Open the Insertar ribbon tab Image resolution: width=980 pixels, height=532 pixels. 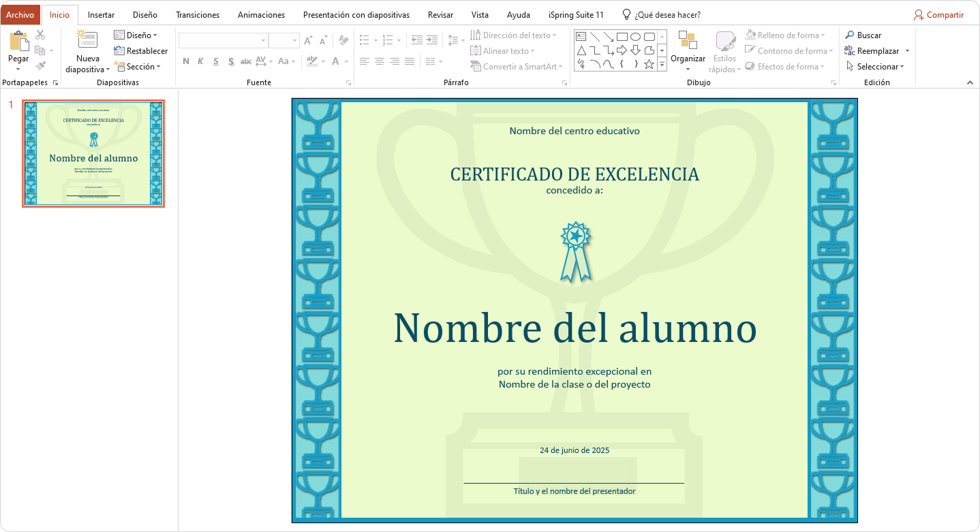click(101, 15)
